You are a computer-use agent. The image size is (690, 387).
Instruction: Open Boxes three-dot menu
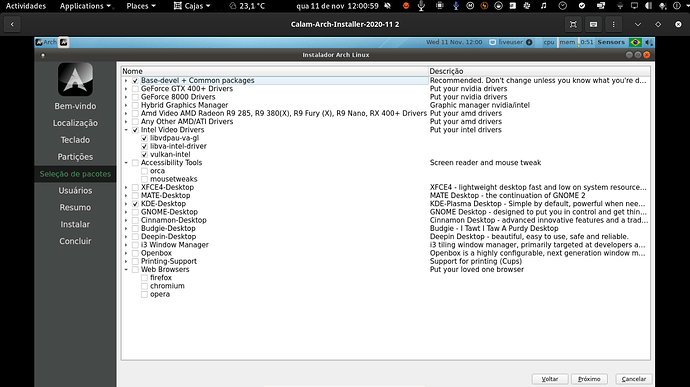pos(613,24)
